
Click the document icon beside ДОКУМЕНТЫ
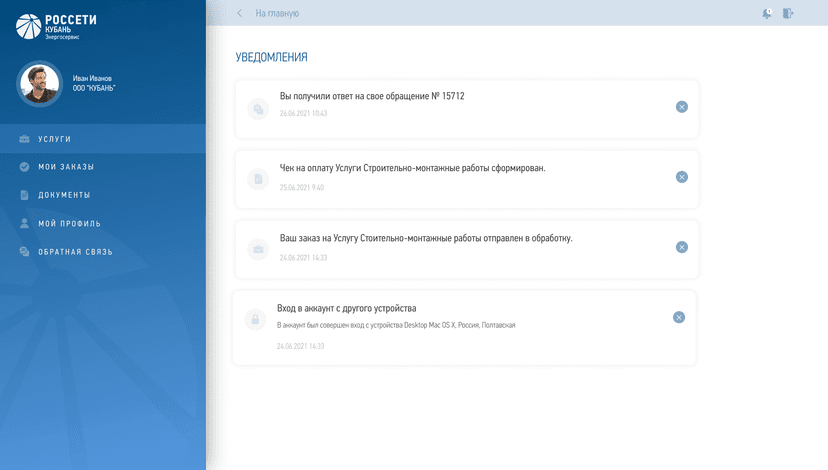[24, 195]
